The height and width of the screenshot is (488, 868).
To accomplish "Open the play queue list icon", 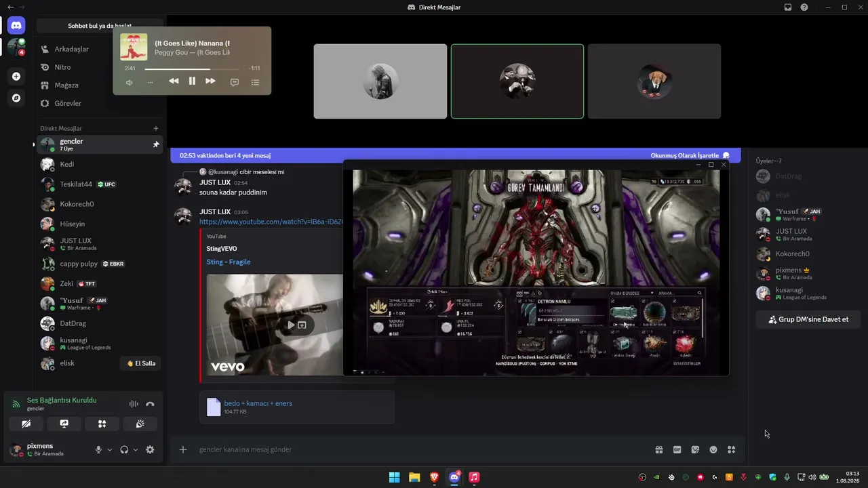I will coord(255,82).
